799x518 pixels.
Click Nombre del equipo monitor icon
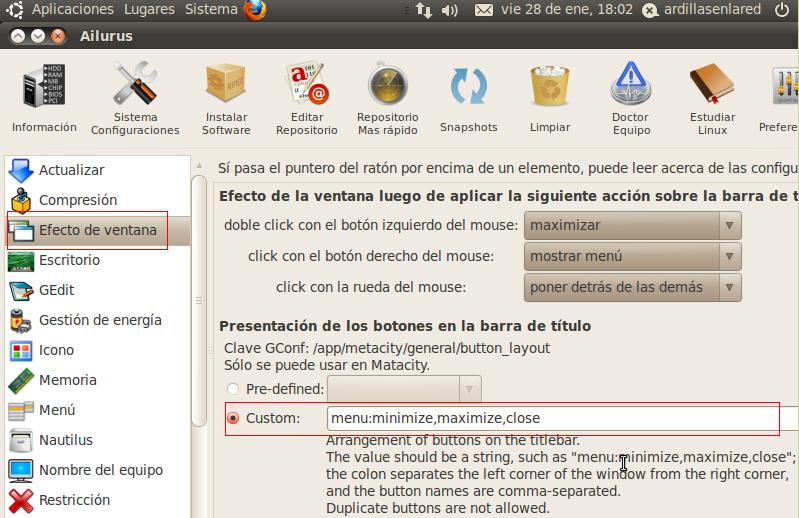click(21, 470)
